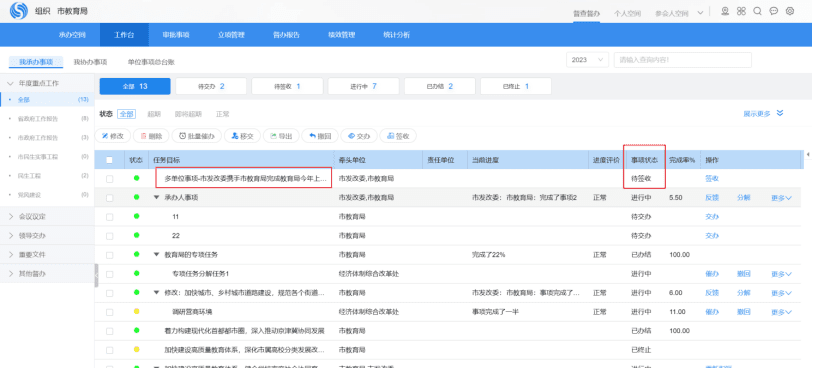Open the settings gear icon
This screenshot has width=813, height=369.
(790, 11)
